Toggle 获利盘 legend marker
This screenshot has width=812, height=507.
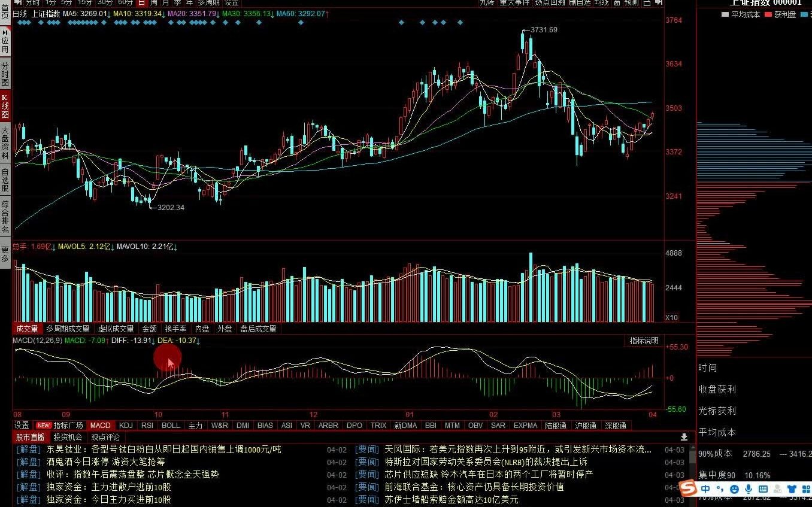click(768, 14)
